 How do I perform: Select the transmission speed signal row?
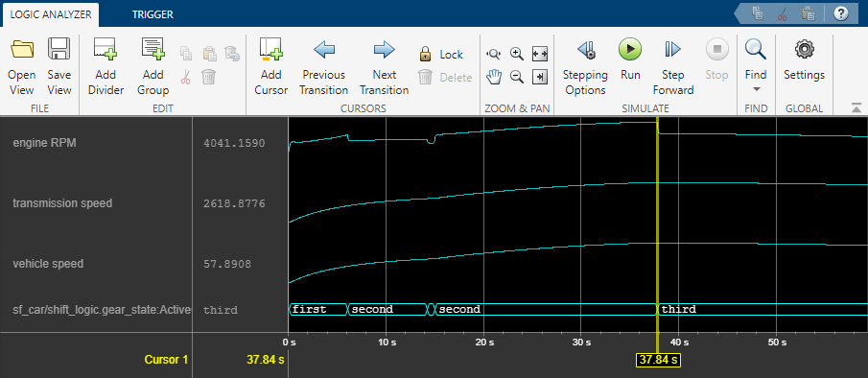(62, 203)
